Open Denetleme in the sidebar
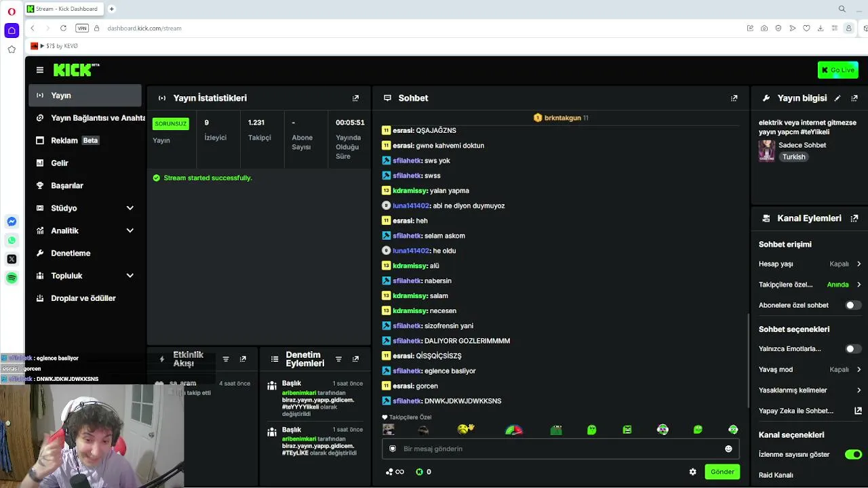This screenshot has height=488, width=868. 85,253
